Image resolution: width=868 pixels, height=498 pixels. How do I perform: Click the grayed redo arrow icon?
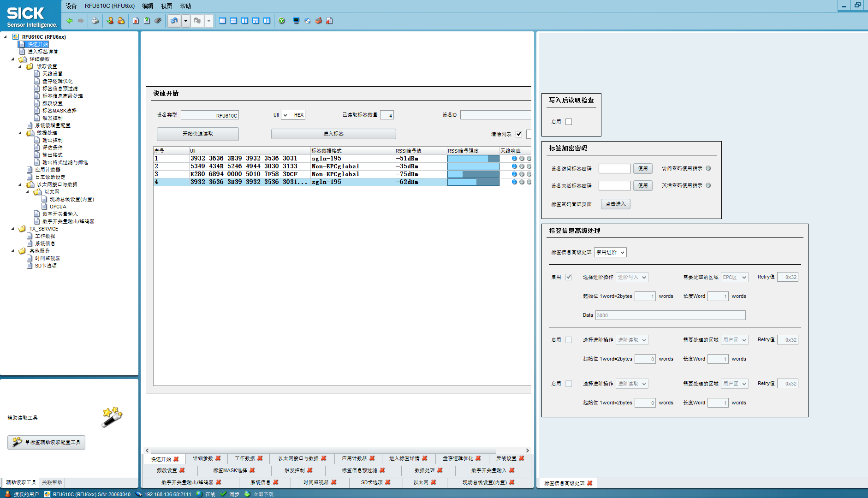pyautogui.click(x=197, y=21)
